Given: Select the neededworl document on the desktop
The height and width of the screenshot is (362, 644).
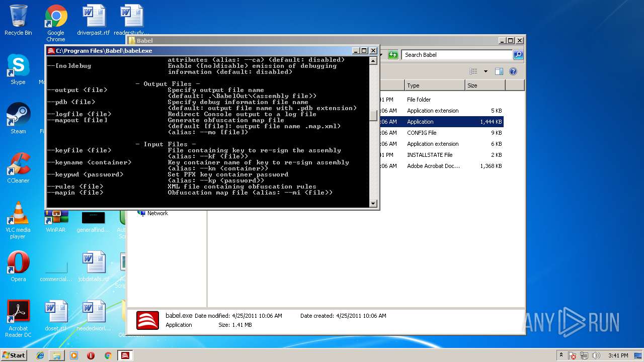Looking at the screenshot, I should [x=94, y=316].
